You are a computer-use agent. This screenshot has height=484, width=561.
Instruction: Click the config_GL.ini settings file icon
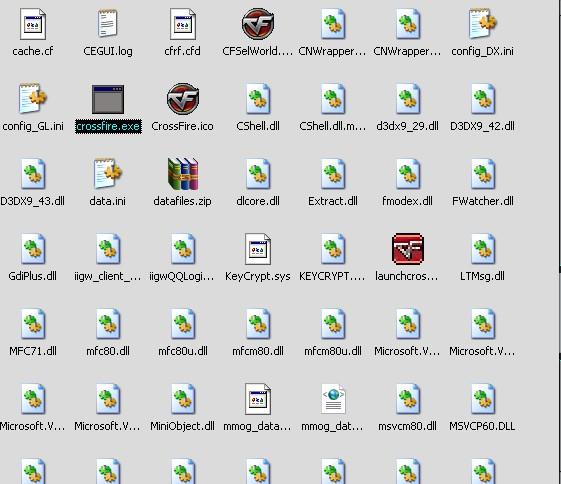click(33, 99)
